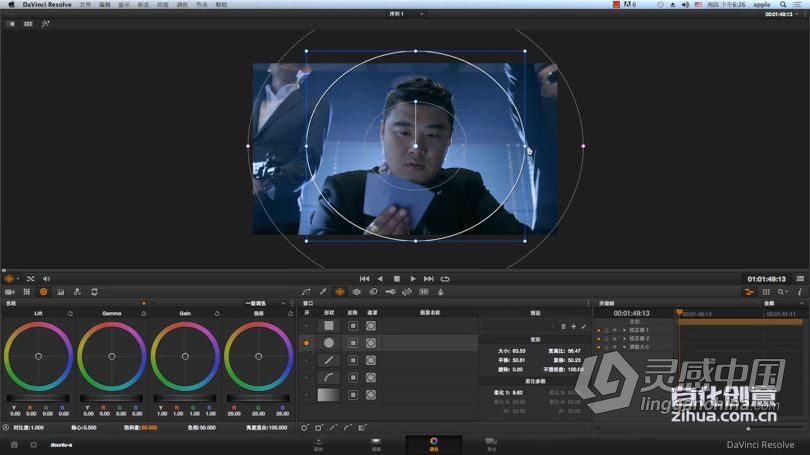Open the Blur palette icon
Image resolution: width=810 pixels, height=455 pixels.
click(373, 292)
